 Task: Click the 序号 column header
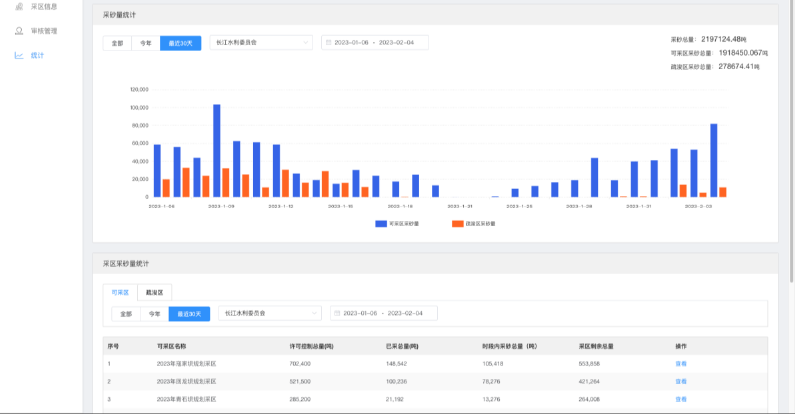(x=113, y=346)
